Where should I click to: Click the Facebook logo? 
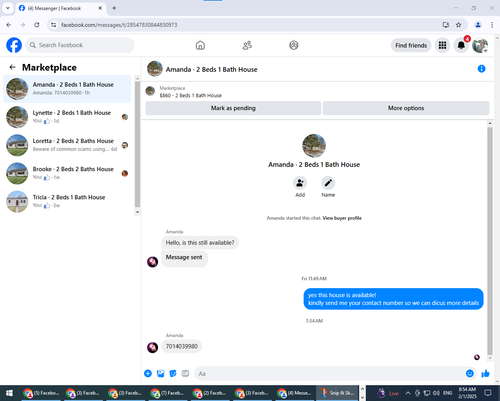coord(14,45)
